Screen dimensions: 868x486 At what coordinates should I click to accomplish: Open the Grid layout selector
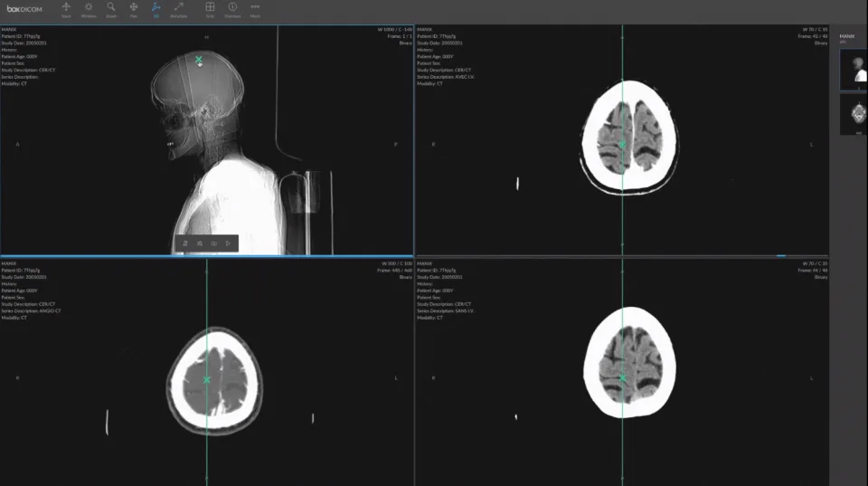click(210, 10)
